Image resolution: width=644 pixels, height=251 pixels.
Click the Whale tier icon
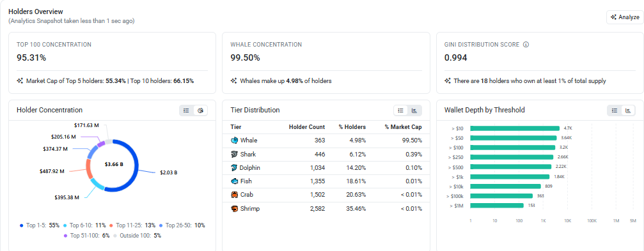pos(234,141)
